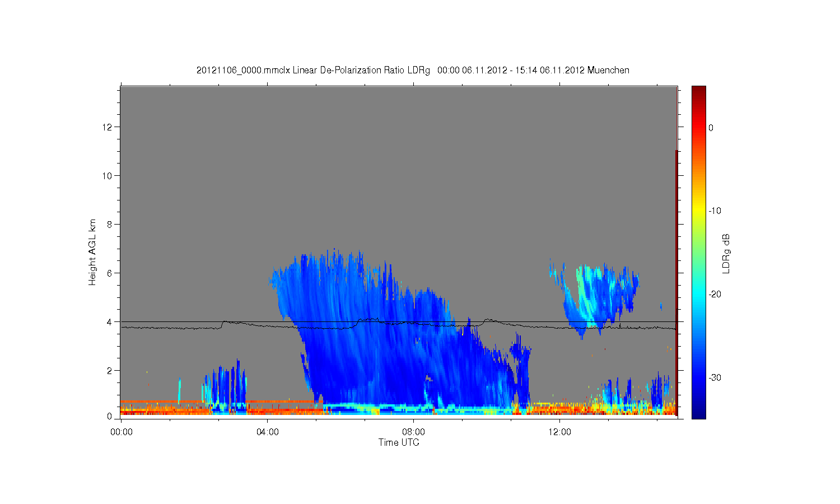The width and height of the screenshot is (840, 504).
Task: Click the colorbar value label -10
Action: [x=715, y=211]
